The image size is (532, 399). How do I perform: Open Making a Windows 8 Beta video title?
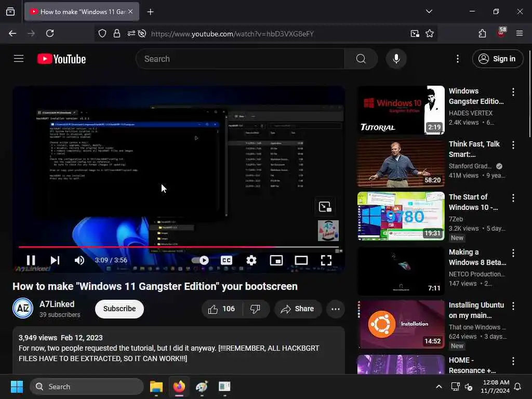click(477, 257)
